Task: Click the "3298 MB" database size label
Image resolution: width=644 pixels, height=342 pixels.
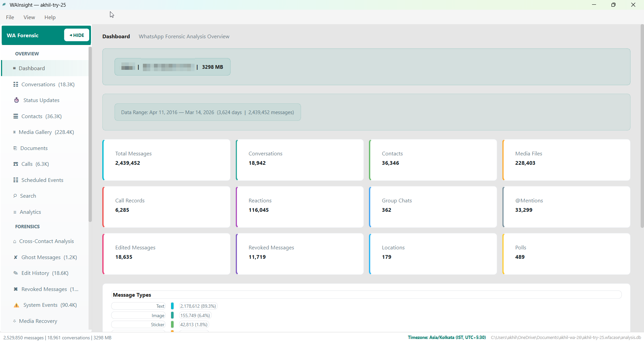Action: [212, 67]
